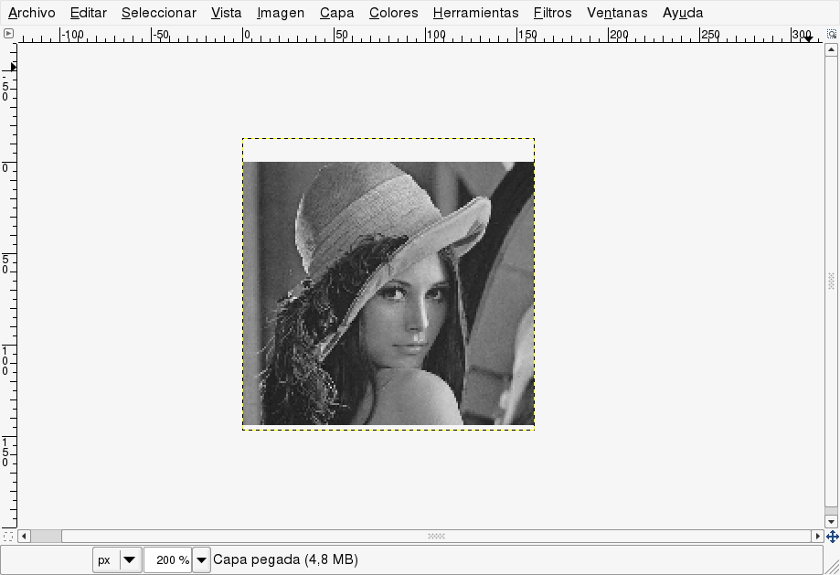Click the window resize grip at bottom right
Viewport: 840px width, 575px height.
832,567
